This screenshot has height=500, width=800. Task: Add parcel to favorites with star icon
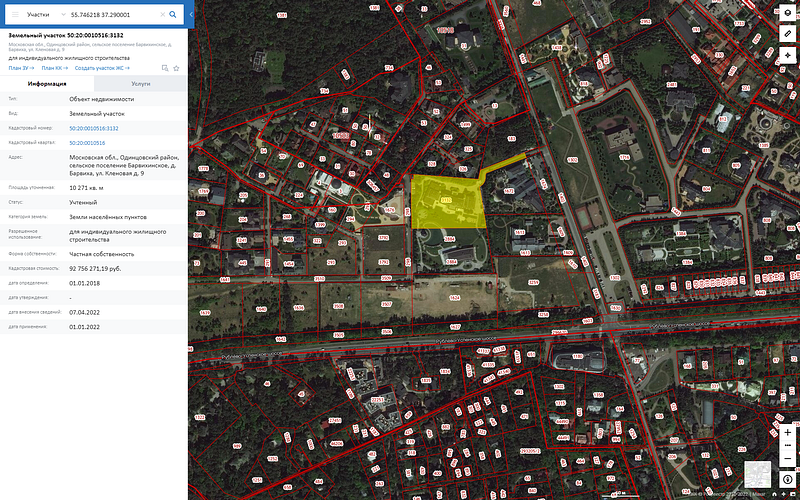pyautogui.click(x=176, y=68)
